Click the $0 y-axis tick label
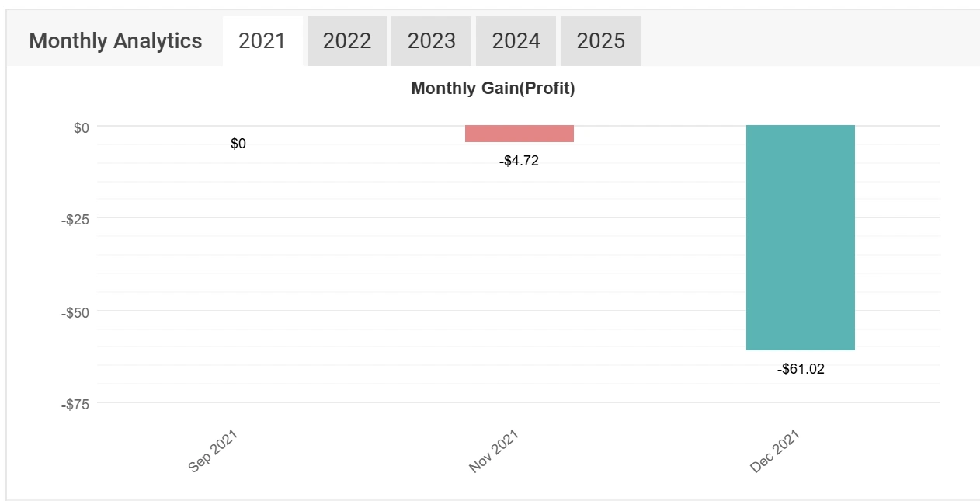Viewport: 980px width, 501px height. 82,128
